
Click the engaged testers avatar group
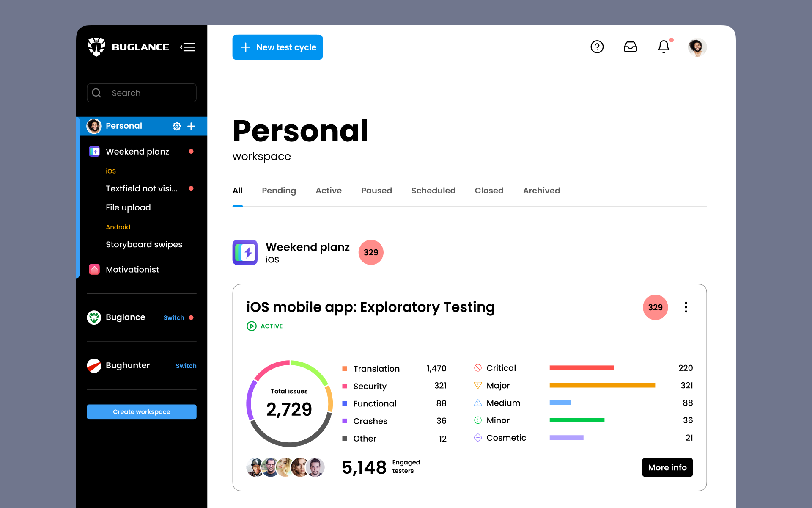tap(285, 467)
